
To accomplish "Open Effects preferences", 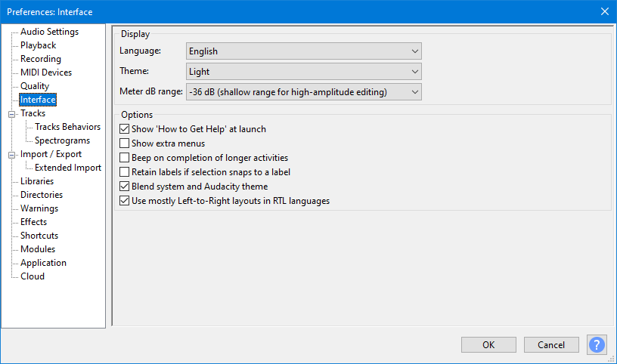I will coord(33,222).
